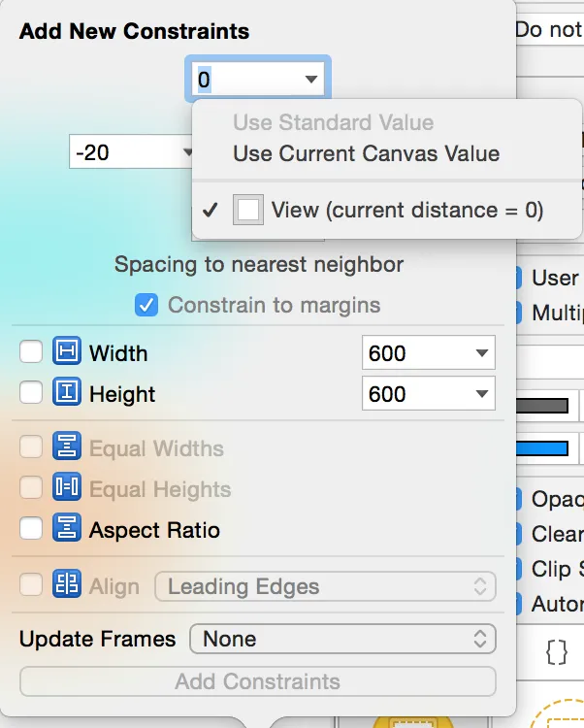Enable the Width constraint checkbox

31,352
